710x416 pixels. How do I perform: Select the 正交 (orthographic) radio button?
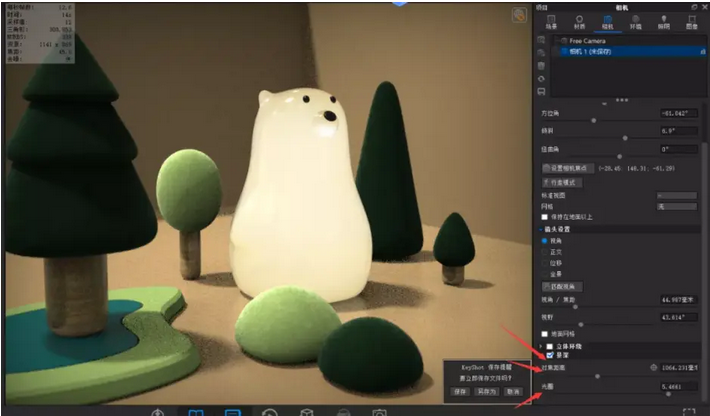click(x=545, y=251)
